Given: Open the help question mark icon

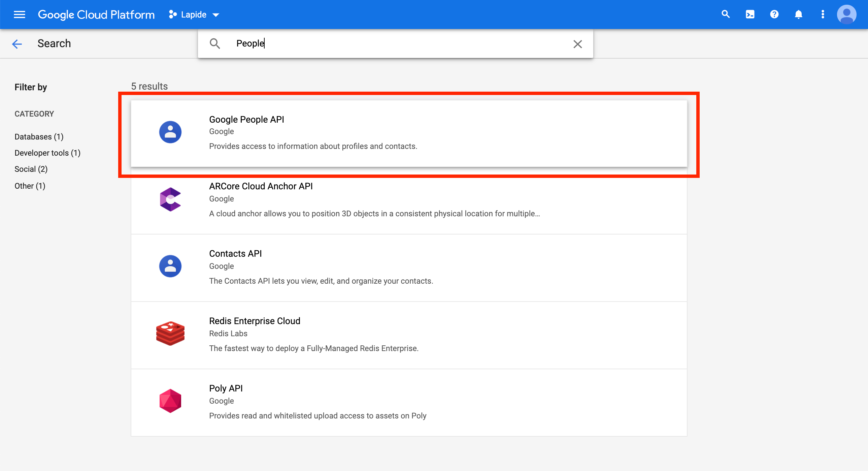Looking at the screenshot, I should click(x=774, y=14).
